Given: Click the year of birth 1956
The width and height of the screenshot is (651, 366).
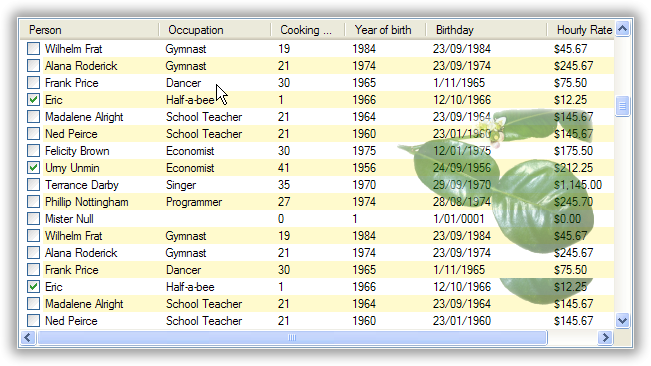Looking at the screenshot, I should (364, 168).
